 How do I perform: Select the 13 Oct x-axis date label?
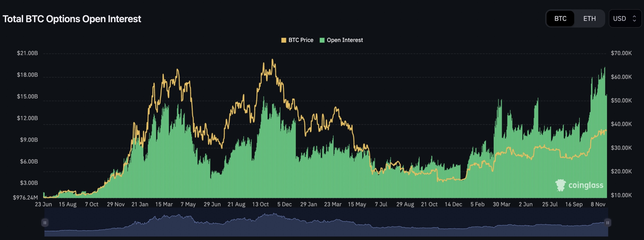(260, 204)
